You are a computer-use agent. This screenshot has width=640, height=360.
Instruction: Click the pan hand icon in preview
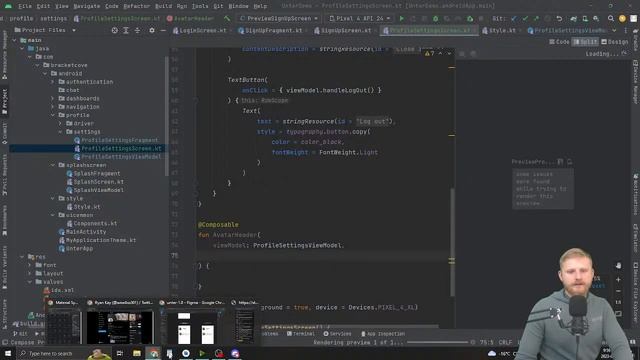click(x=618, y=266)
